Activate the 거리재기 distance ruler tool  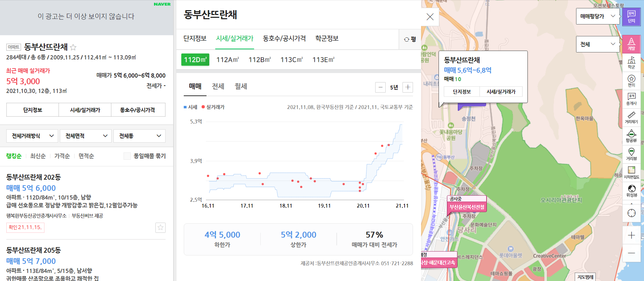click(x=631, y=118)
